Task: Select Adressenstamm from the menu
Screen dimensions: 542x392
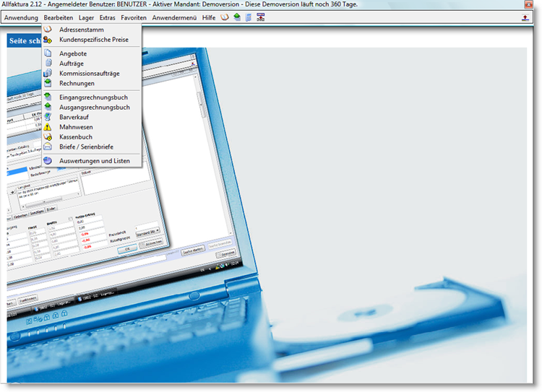Action: 82,30
